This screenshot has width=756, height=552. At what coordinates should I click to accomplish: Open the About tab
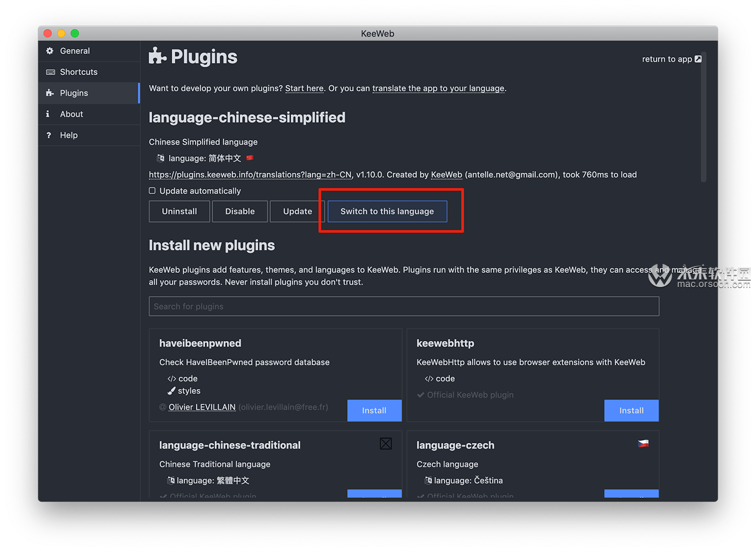click(89, 114)
